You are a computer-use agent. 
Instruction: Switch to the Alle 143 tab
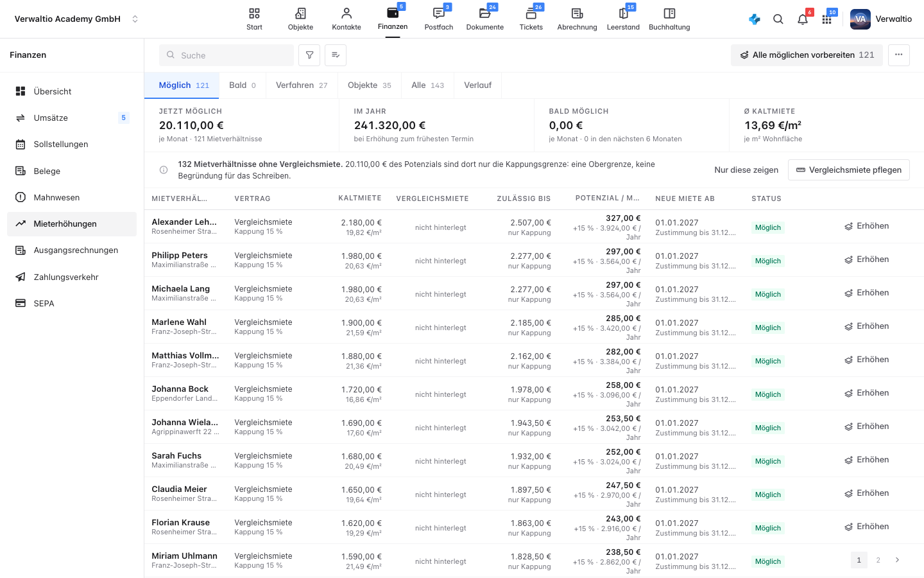(x=428, y=85)
